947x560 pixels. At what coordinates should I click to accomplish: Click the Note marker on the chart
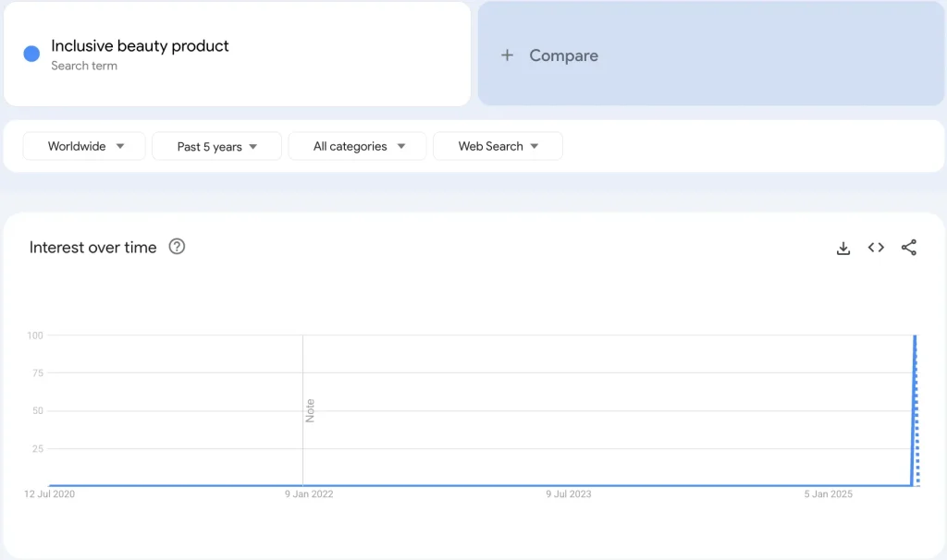click(310, 410)
